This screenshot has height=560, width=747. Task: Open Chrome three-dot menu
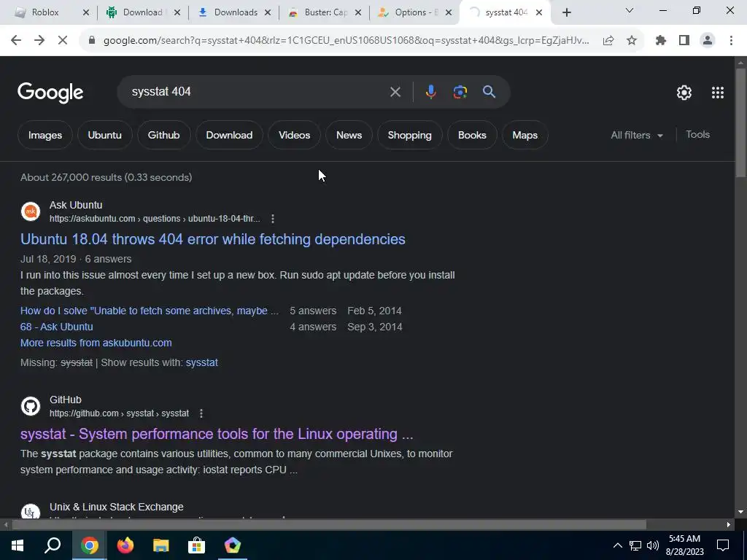coord(731,41)
